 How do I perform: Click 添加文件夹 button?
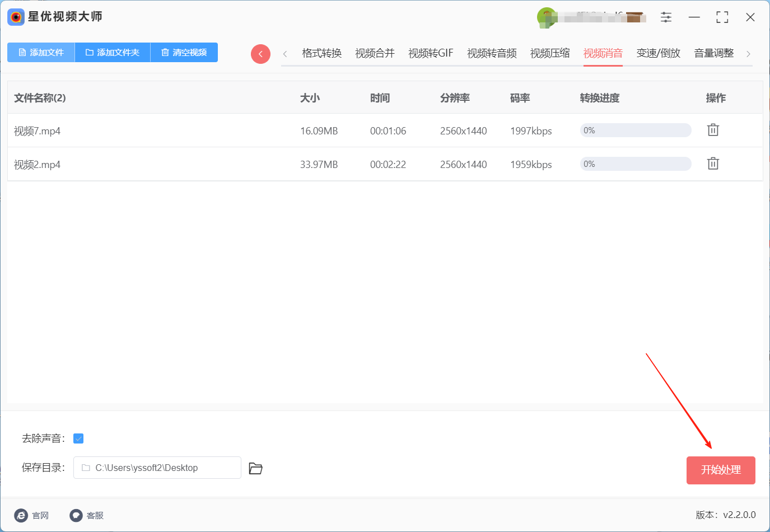coord(113,52)
